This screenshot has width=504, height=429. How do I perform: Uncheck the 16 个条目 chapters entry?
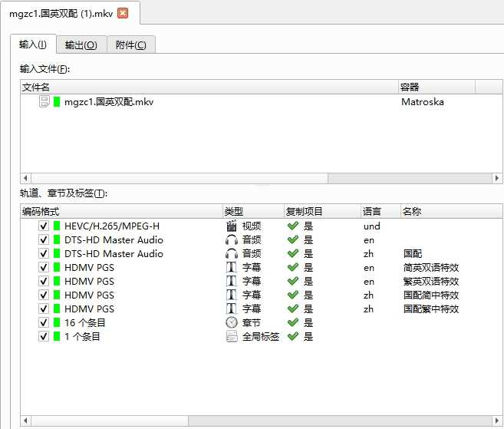(x=44, y=322)
